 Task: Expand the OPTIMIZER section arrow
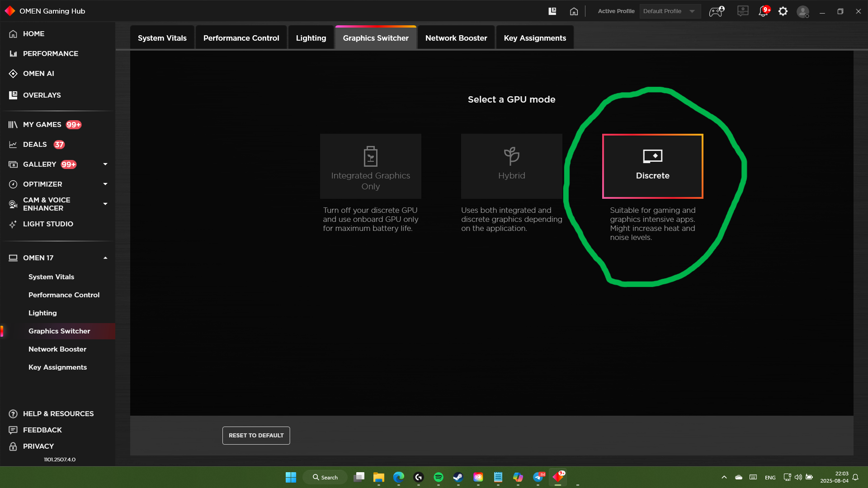coord(105,184)
